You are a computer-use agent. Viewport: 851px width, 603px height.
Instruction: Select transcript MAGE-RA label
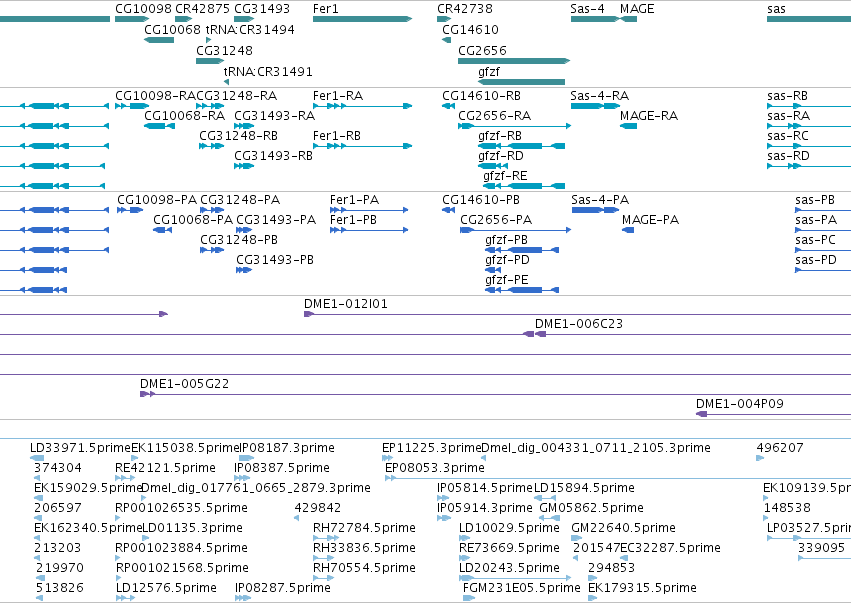click(x=649, y=116)
